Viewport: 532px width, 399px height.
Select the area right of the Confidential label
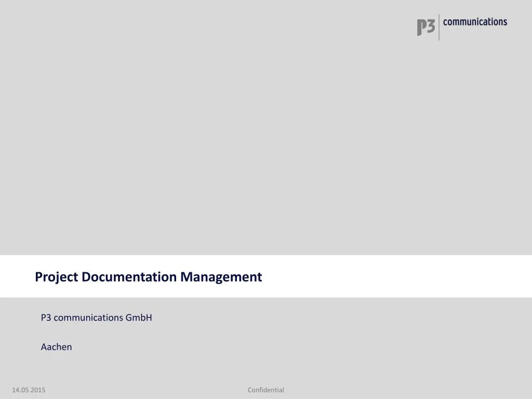[x=364, y=390]
